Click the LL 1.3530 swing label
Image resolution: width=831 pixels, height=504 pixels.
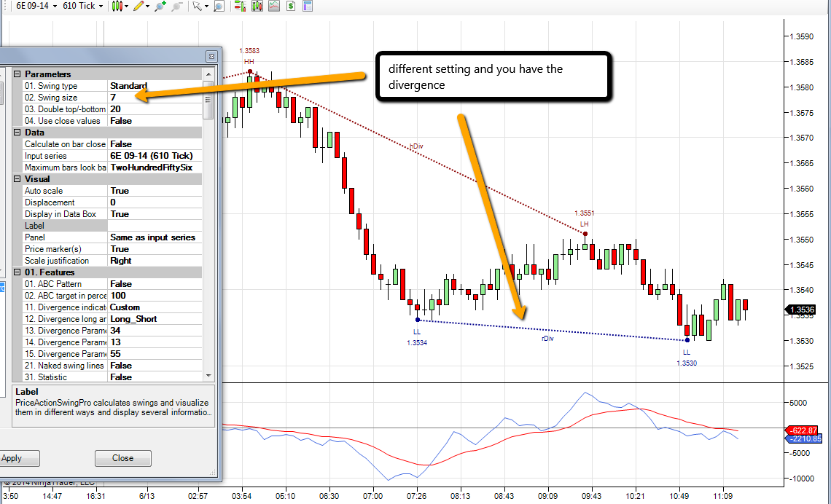tap(687, 358)
